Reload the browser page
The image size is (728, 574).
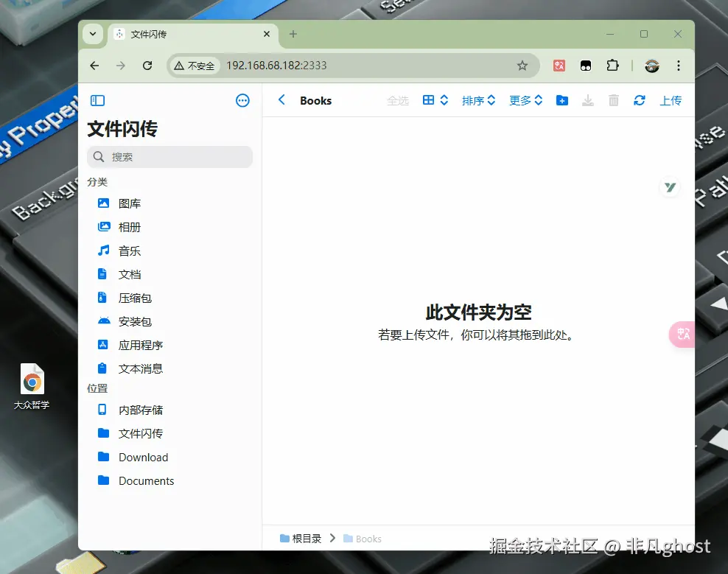147,66
